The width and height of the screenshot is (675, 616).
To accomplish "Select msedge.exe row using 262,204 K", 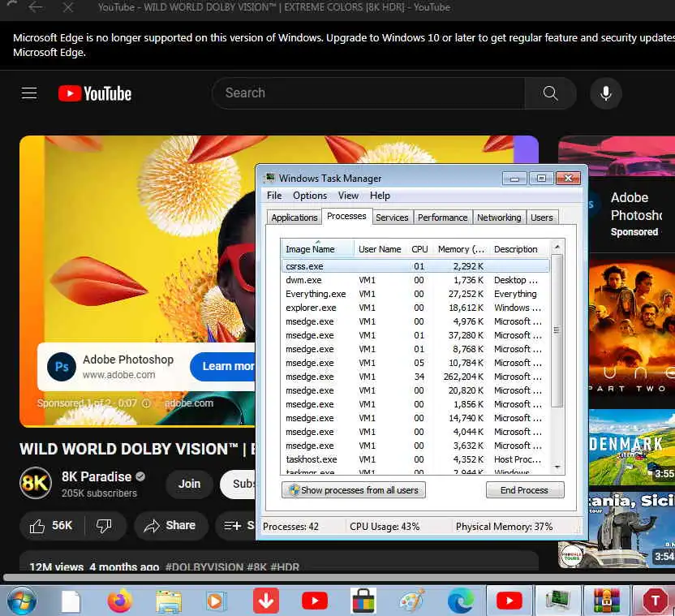I will pyautogui.click(x=415, y=377).
